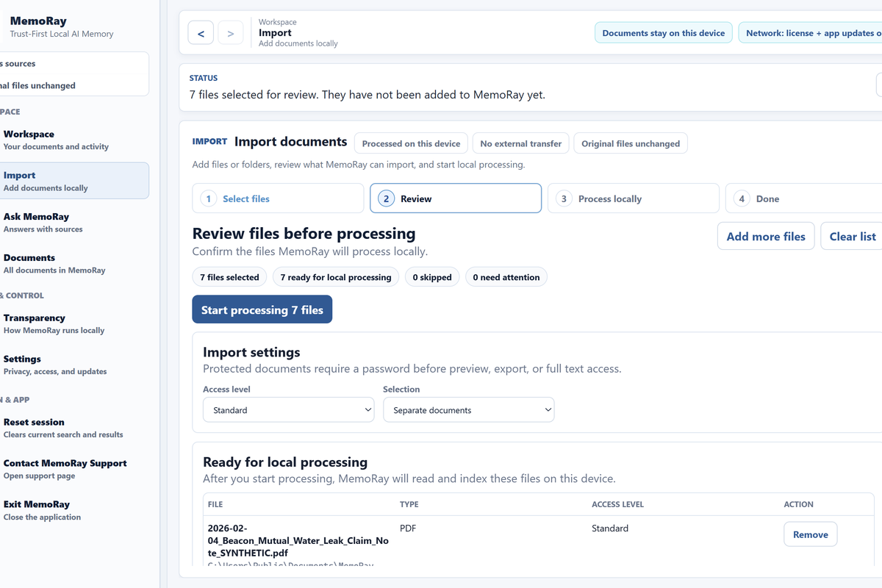Open Settings in the sidebar

click(x=73, y=365)
